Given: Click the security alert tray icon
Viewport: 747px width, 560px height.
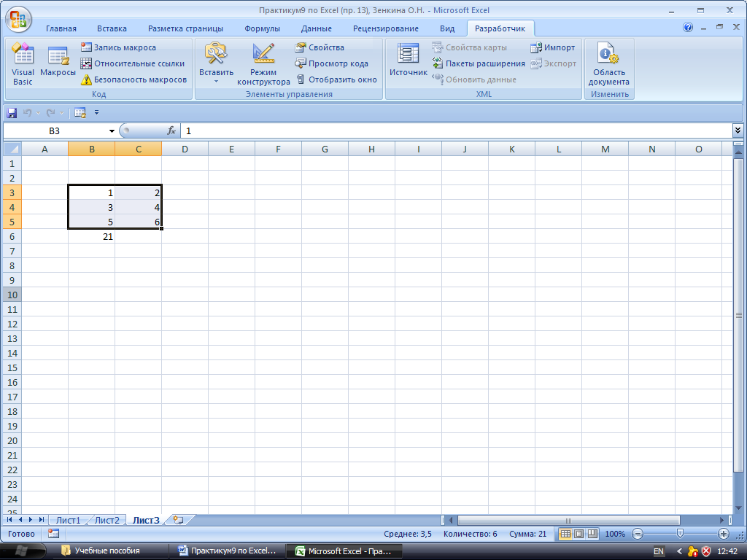Looking at the screenshot, I should click(x=706, y=551).
